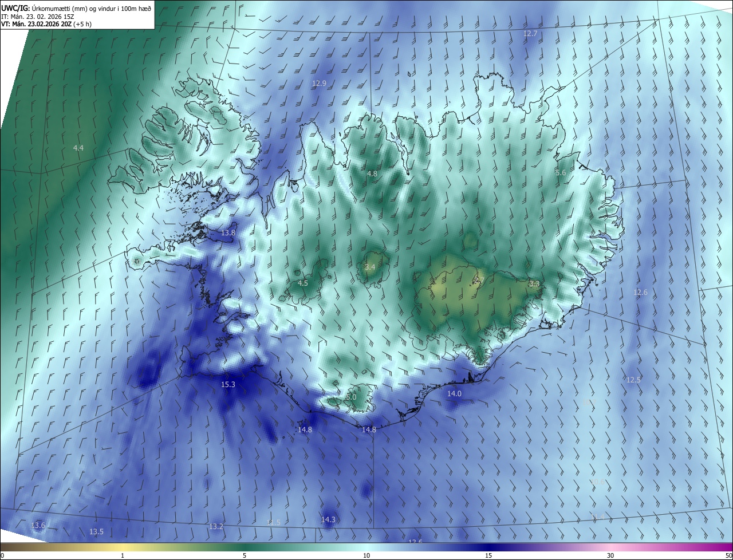
Task: Click the 13.5 value label on map
Action: coord(96,532)
